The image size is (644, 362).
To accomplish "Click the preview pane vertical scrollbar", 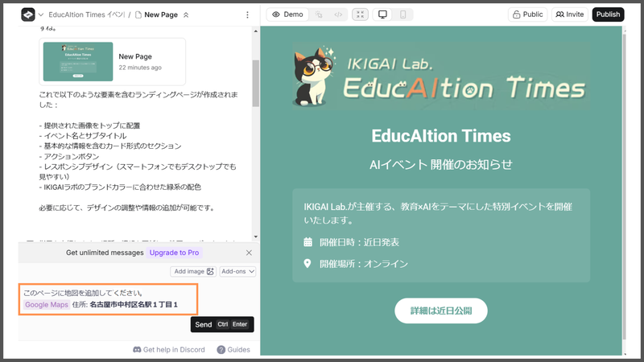I will pyautogui.click(x=625, y=187).
